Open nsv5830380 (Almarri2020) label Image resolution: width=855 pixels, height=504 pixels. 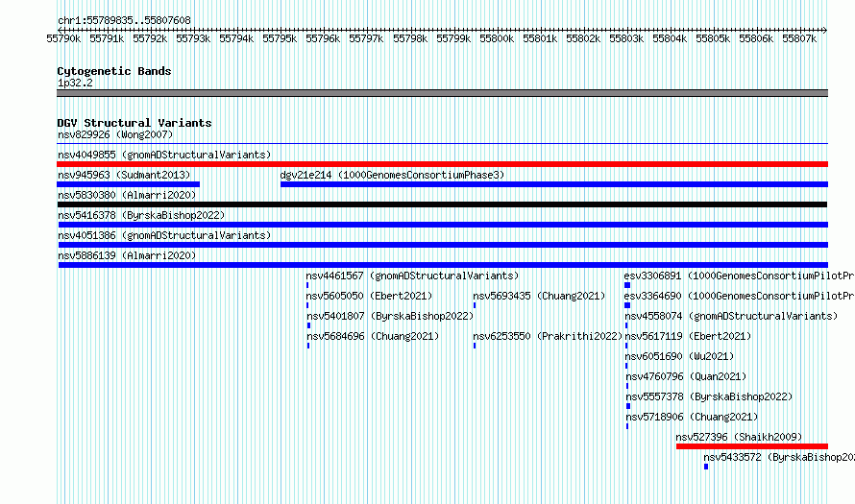(127, 195)
